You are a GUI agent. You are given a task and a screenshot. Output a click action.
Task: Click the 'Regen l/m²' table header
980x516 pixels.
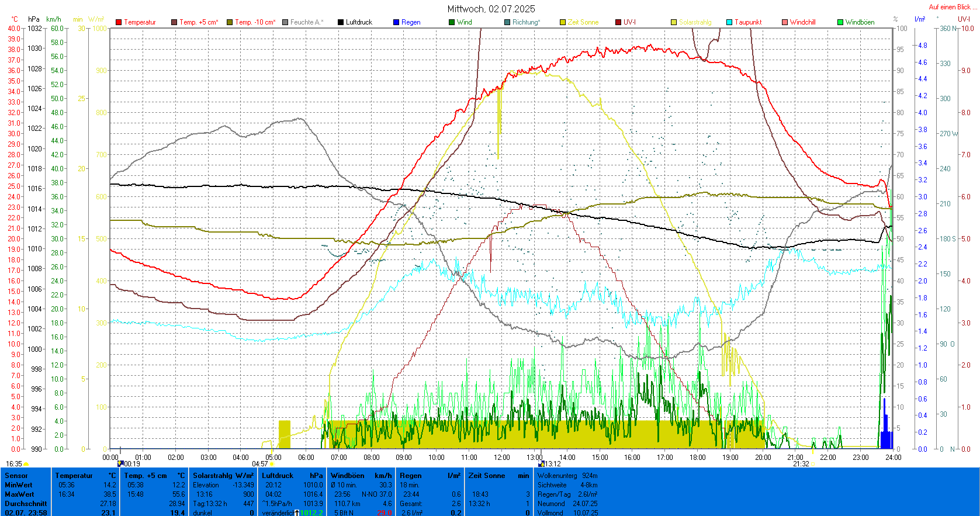click(x=430, y=476)
